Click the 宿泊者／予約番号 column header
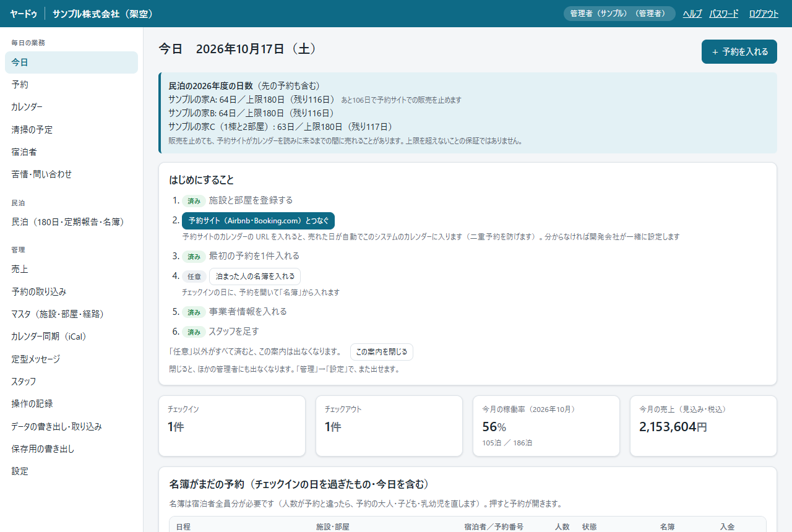Viewport: 792px width, 532px height. pos(494,527)
